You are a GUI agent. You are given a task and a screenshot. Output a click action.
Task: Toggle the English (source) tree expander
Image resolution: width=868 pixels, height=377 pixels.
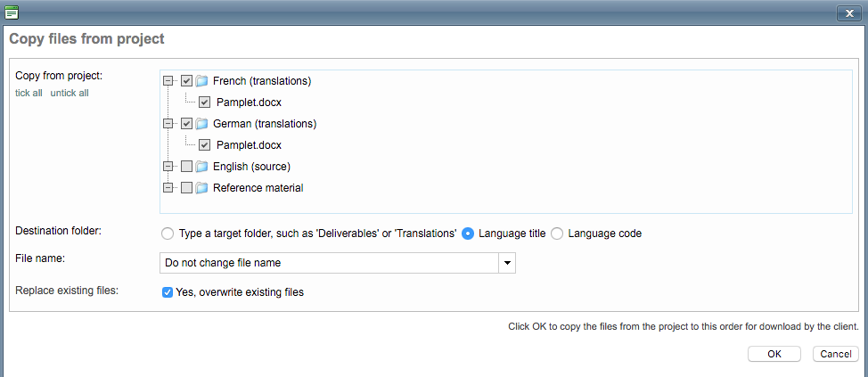pos(168,167)
